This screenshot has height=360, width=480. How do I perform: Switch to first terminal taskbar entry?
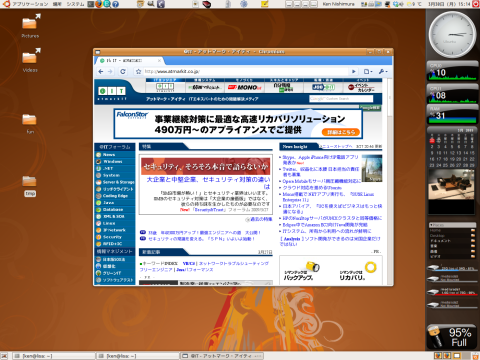click(53, 356)
